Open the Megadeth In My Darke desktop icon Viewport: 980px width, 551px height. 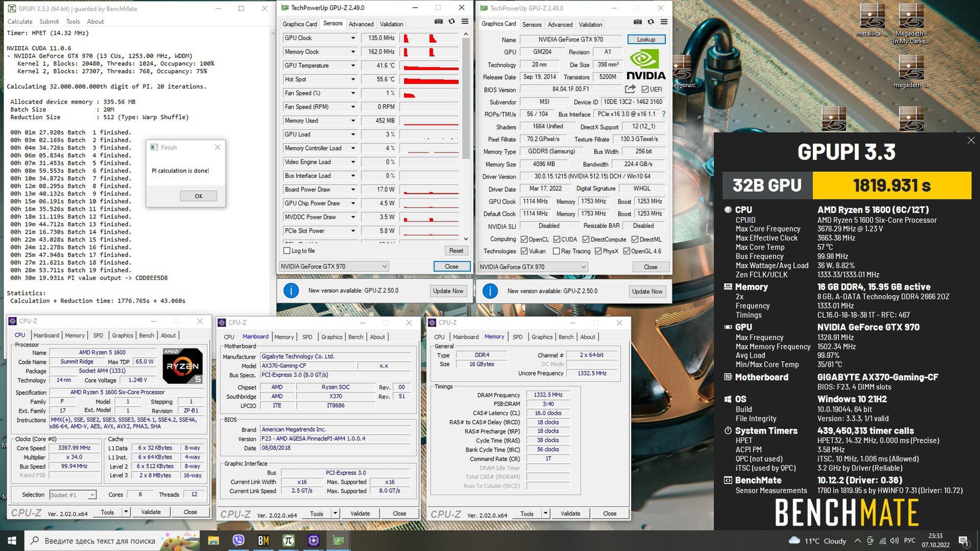(911, 23)
